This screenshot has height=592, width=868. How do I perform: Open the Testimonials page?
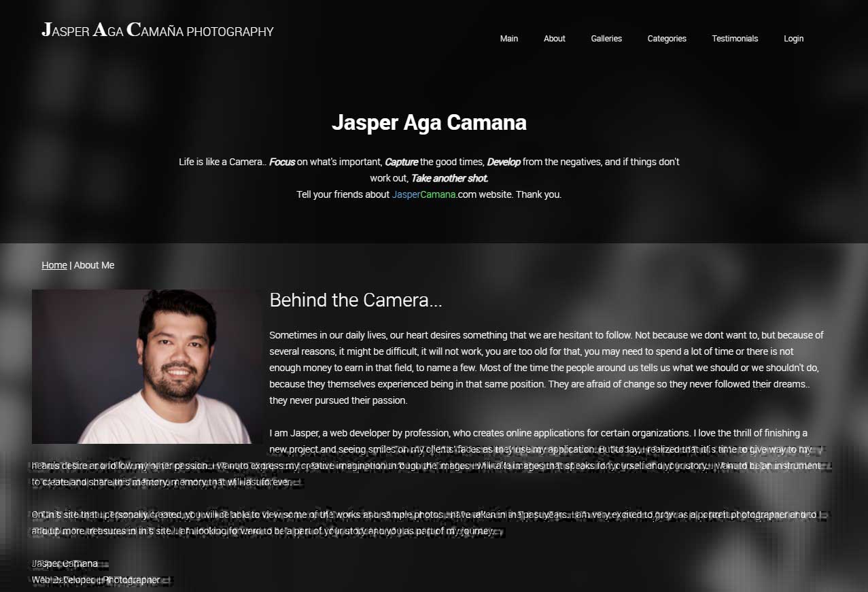coord(734,39)
